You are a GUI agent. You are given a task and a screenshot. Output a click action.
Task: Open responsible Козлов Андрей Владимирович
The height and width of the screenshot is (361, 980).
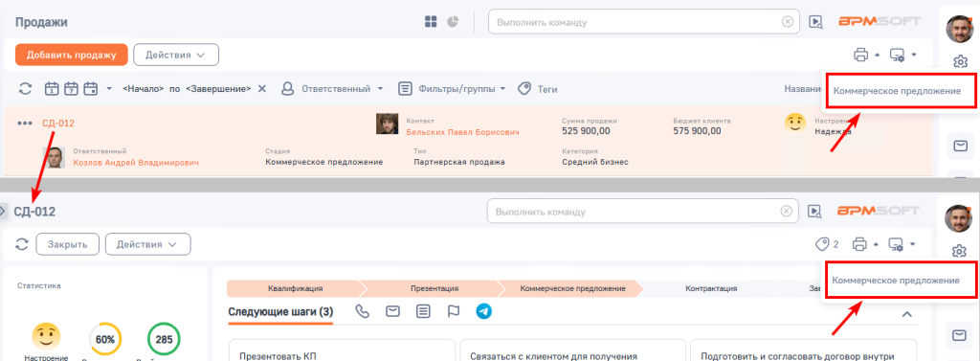click(136, 162)
